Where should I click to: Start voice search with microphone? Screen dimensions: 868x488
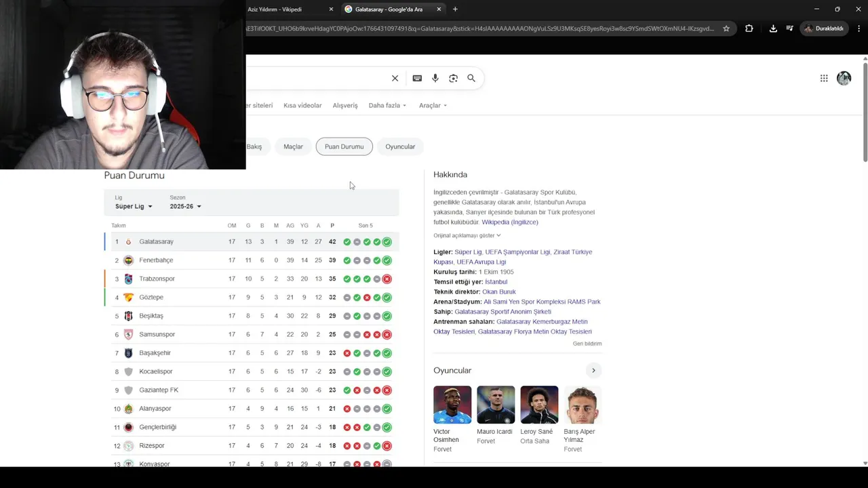pos(435,78)
